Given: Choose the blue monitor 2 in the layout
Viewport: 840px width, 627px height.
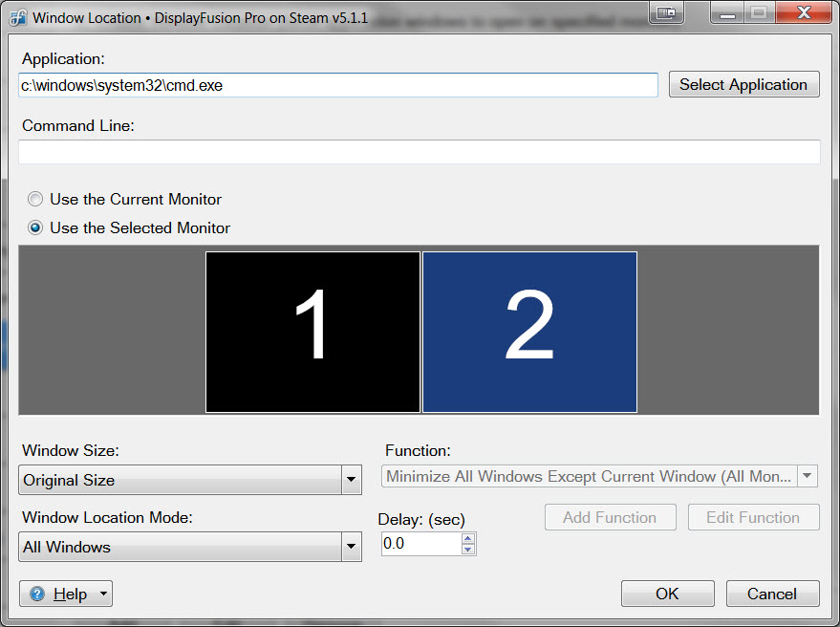Looking at the screenshot, I should click(x=529, y=332).
